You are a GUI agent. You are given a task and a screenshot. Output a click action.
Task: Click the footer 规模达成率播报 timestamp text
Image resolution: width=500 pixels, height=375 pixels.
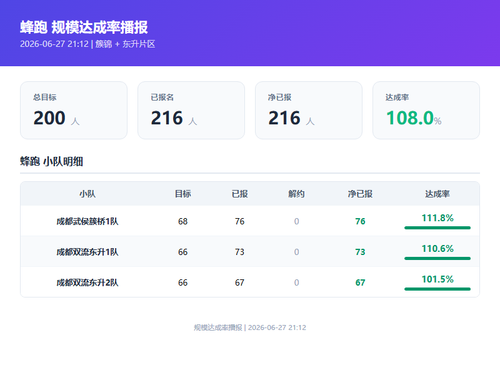[x=250, y=328]
